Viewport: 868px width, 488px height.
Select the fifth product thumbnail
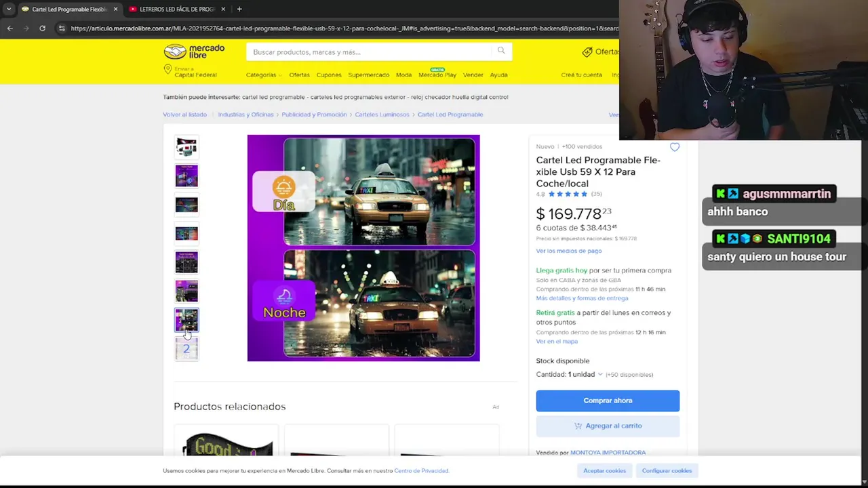pyautogui.click(x=186, y=262)
